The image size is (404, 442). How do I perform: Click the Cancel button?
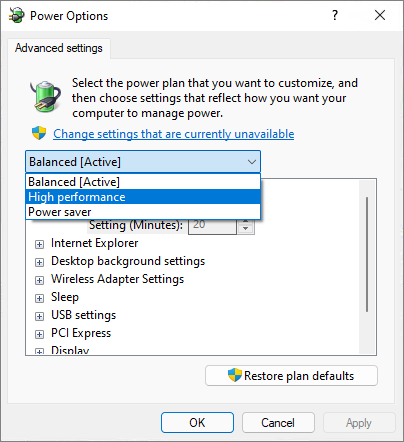[278, 423]
